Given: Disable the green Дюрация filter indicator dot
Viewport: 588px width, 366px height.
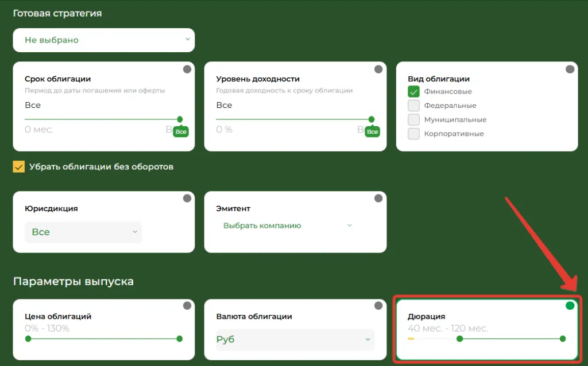Looking at the screenshot, I should tap(570, 306).
